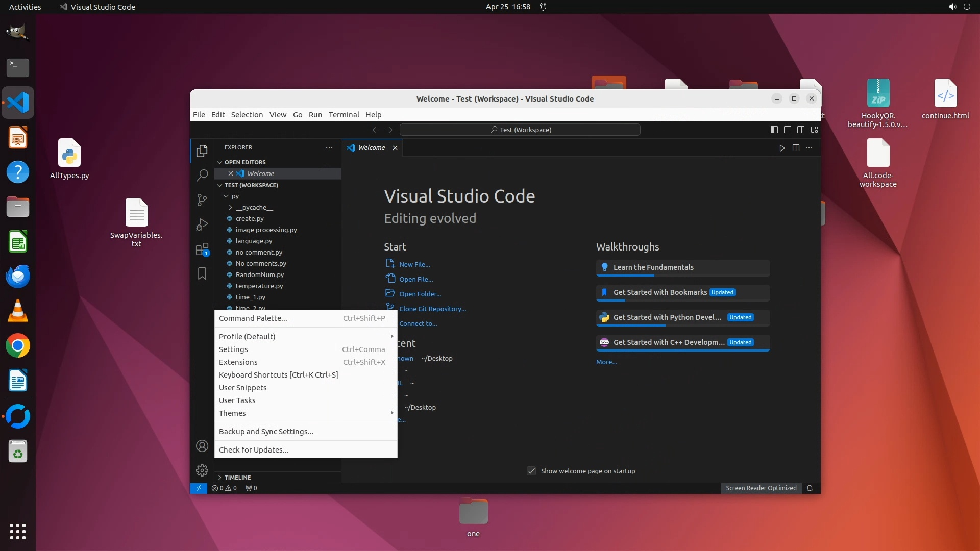Image resolution: width=980 pixels, height=551 pixels.
Task: Click the Test (Workspace) search field
Action: click(x=520, y=130)
